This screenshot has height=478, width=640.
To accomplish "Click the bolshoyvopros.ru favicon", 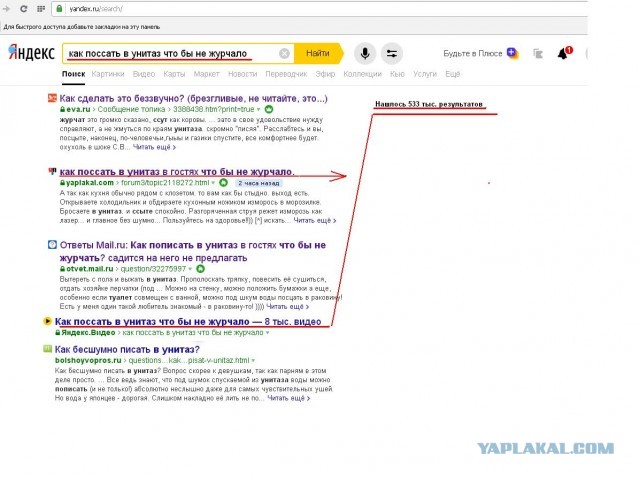I will [x=47, y=349].
